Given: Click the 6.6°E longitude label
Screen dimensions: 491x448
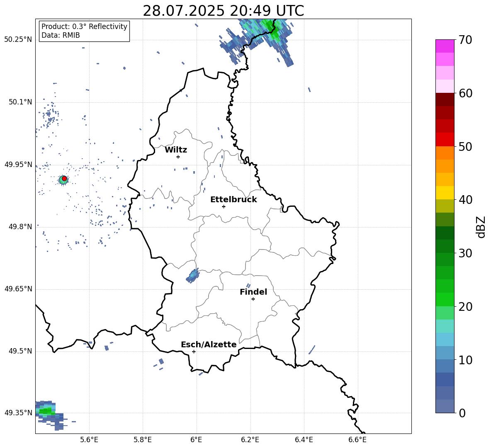Looking at the screenshot, I should [357, 440].
